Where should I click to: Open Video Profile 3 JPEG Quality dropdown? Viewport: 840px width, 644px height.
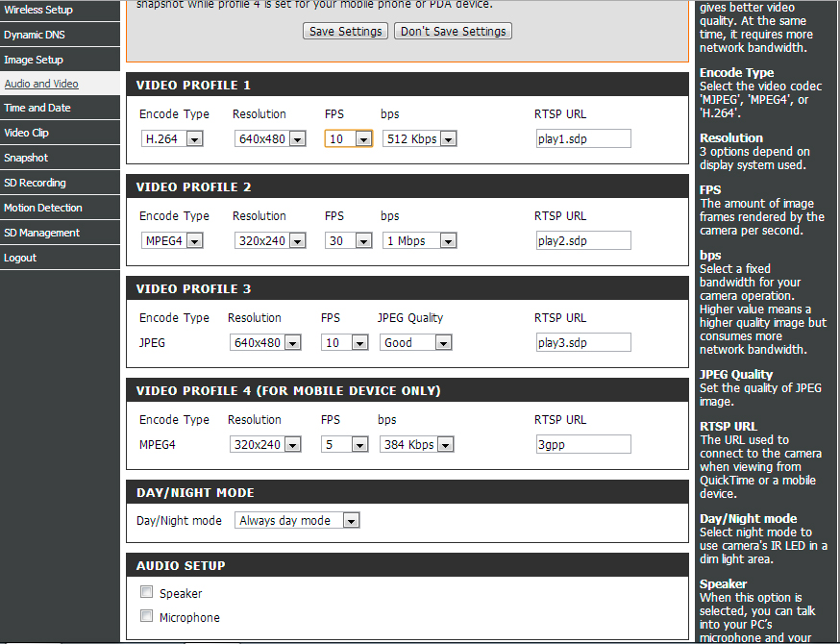(x=416, y=342)
